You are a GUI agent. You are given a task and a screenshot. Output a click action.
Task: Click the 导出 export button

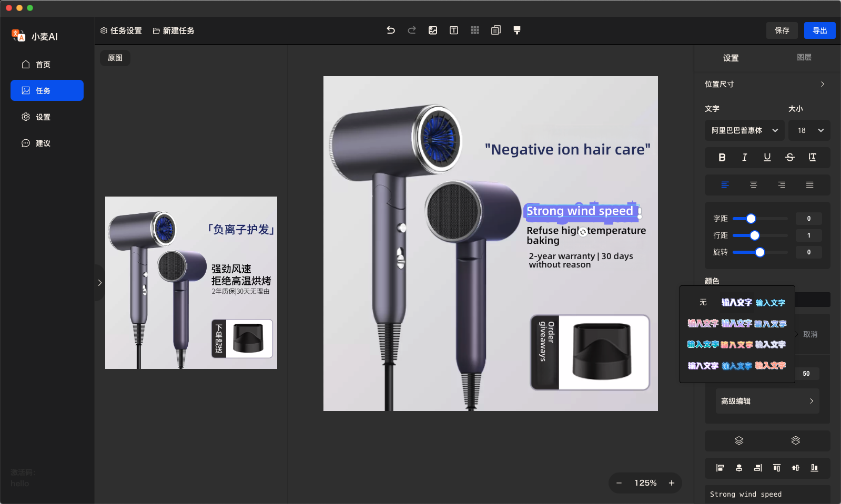(819, 30)
